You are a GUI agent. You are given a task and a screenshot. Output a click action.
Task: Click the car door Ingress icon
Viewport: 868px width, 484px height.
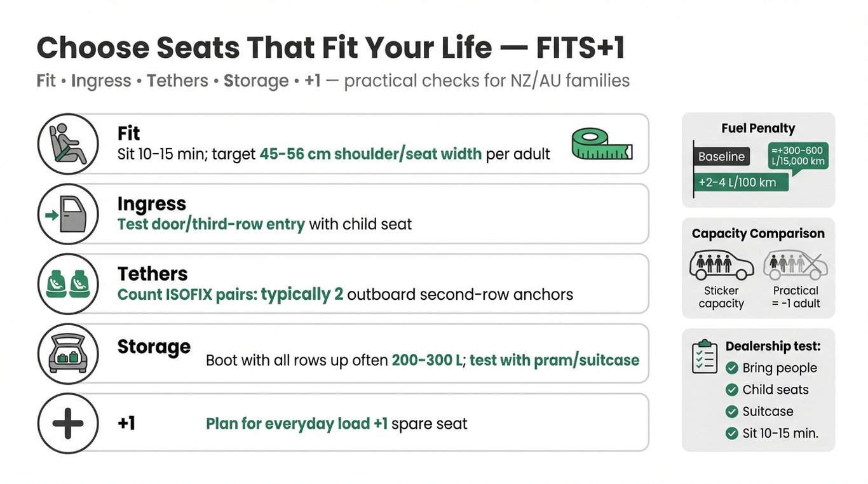(x=69, y=214)
